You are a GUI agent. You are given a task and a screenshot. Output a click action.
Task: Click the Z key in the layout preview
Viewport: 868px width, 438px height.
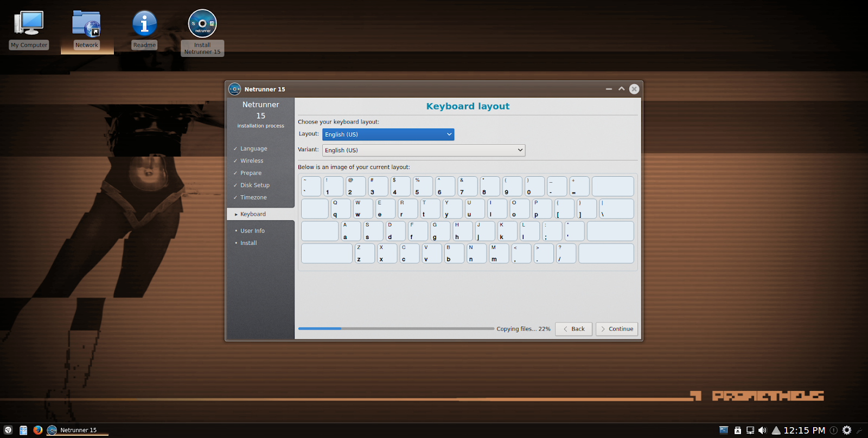(365, 253)
